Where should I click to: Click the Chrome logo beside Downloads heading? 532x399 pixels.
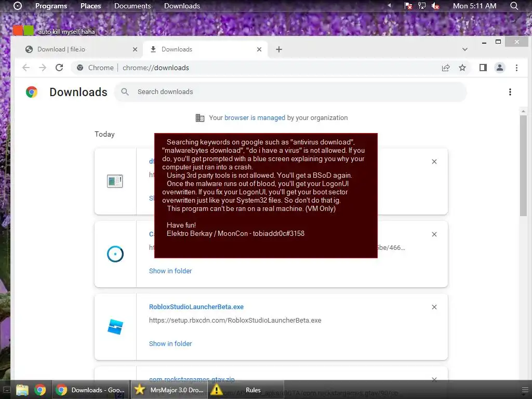pos(32,92)
